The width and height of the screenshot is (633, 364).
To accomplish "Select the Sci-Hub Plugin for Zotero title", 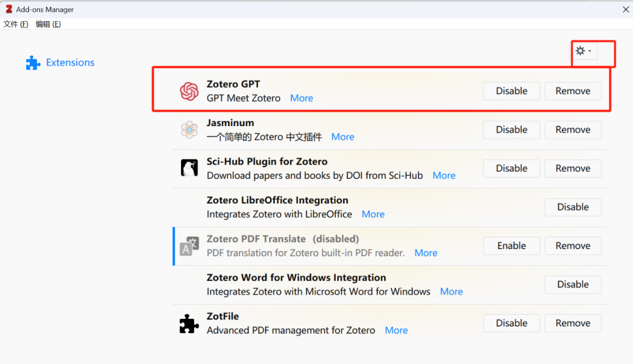I will point(267,161).
